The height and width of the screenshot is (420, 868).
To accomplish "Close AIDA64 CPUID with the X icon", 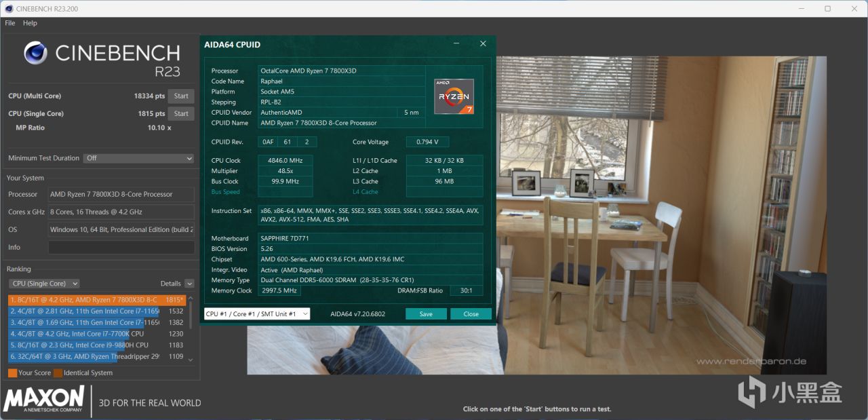I will (483, 44).
